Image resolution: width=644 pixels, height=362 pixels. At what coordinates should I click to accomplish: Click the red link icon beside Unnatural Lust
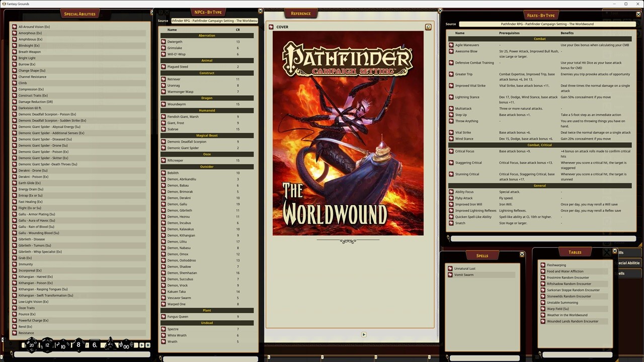(450, 268)
